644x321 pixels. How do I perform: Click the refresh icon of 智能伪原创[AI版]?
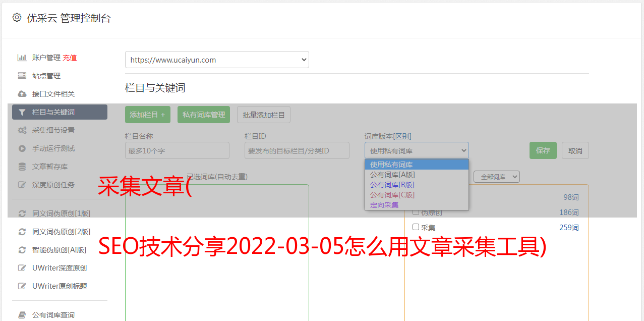(x=22, y=250)
